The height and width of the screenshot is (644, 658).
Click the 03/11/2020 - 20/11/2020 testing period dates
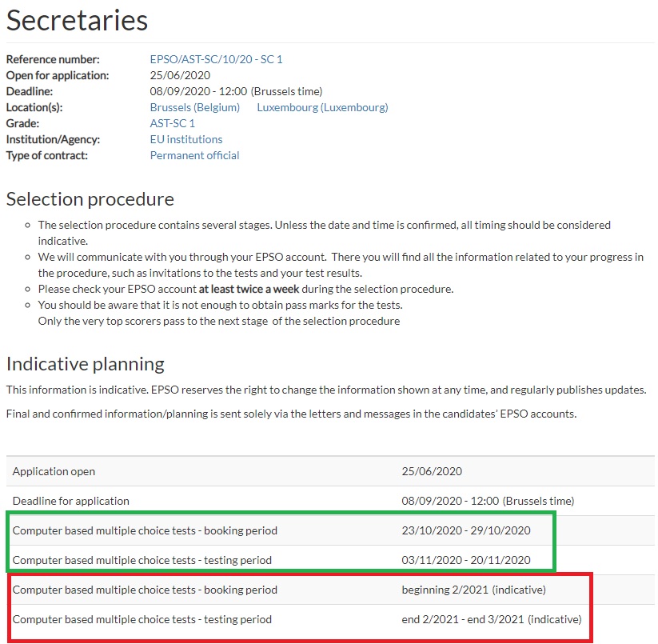pyautogui.click(x=465, y=560)
